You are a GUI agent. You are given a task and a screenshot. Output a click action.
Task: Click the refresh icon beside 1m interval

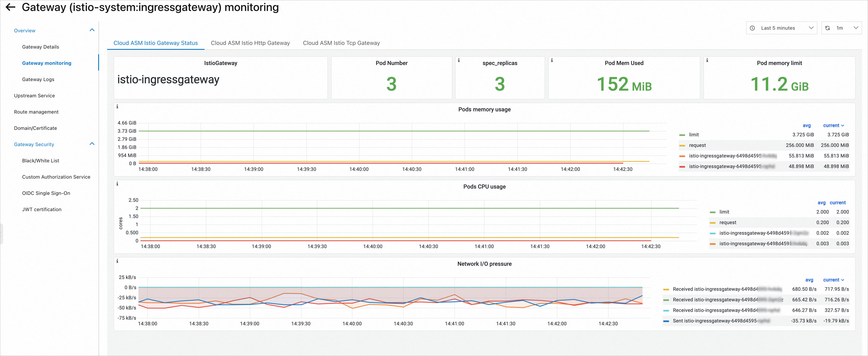tap(828, 28)
